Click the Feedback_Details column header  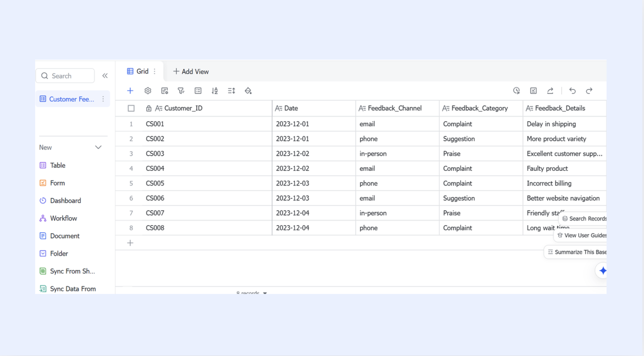[565, 108]
